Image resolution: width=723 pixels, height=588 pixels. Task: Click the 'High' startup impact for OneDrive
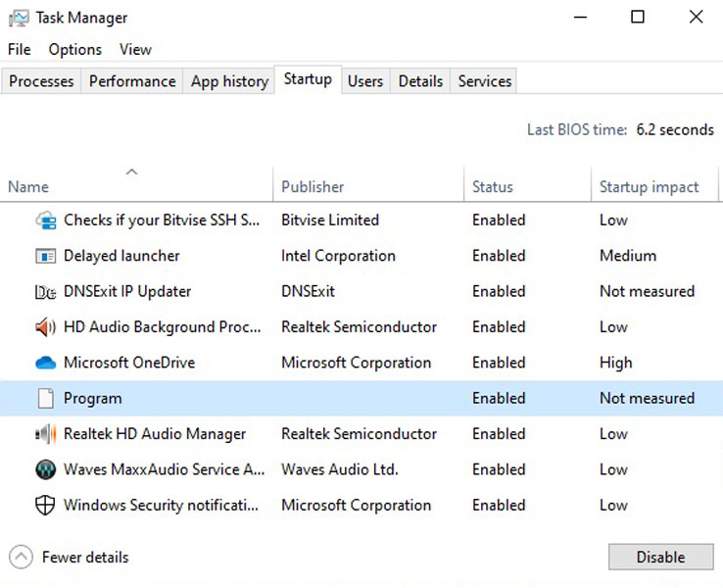(616, 363)
